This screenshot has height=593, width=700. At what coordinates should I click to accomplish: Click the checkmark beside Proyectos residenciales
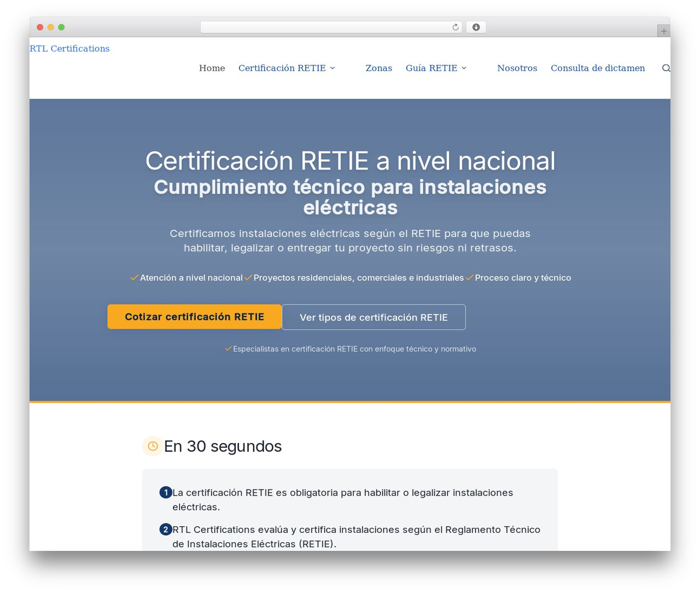click(248, 278)
